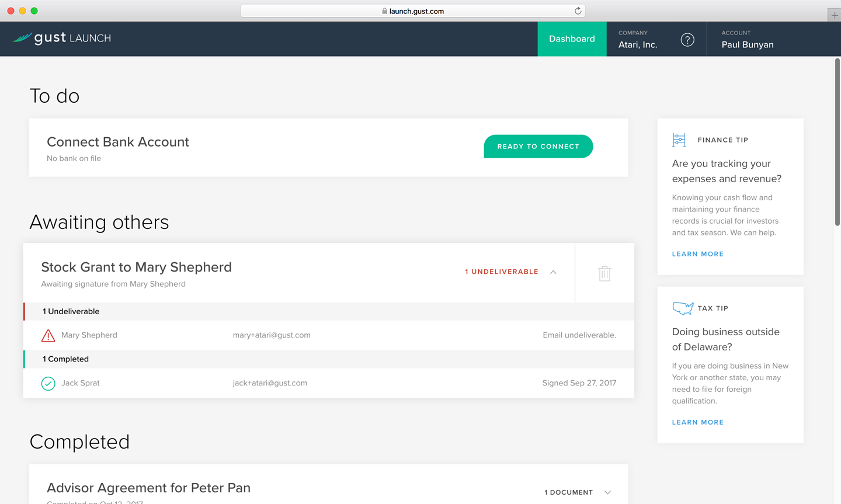Open the Company Atari, Inc. menu

coord(638,39)
